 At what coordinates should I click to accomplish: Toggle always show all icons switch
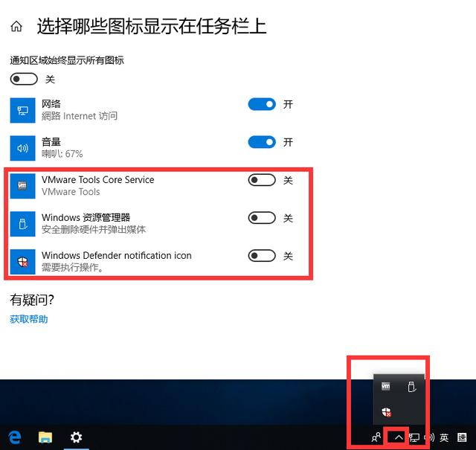24,79
